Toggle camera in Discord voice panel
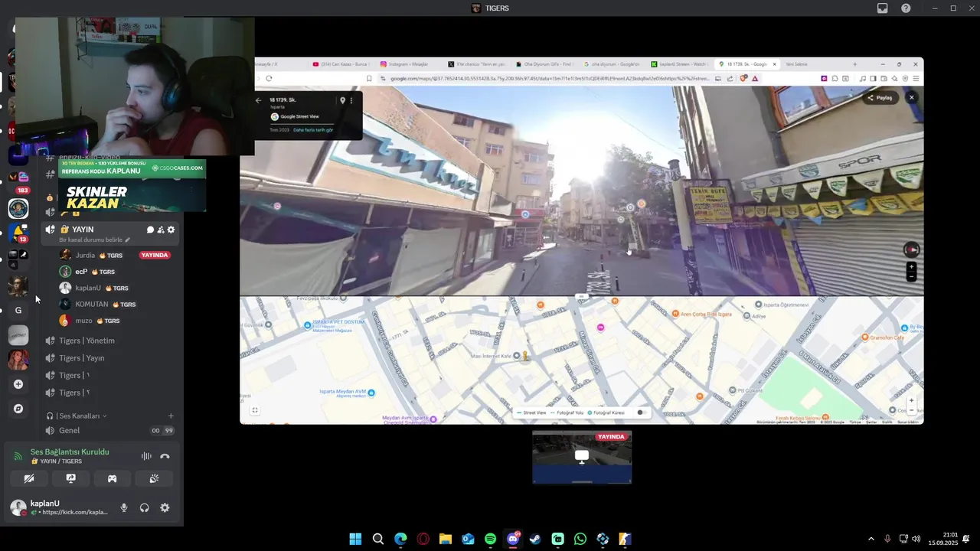 click(x=29, y=478)
